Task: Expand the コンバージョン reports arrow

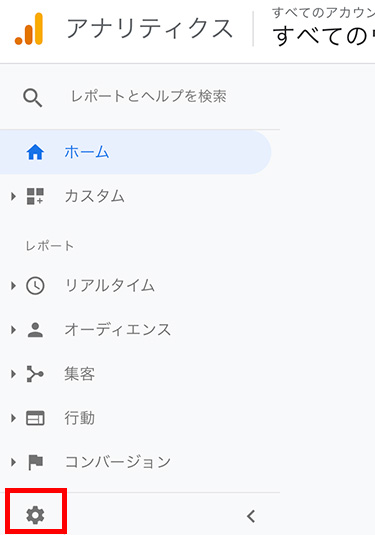Action: 13,462
